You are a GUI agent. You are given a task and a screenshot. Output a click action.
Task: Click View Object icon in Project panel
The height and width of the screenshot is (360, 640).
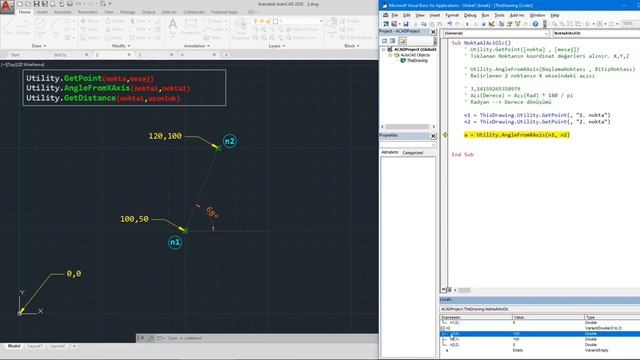pos(392,41)
